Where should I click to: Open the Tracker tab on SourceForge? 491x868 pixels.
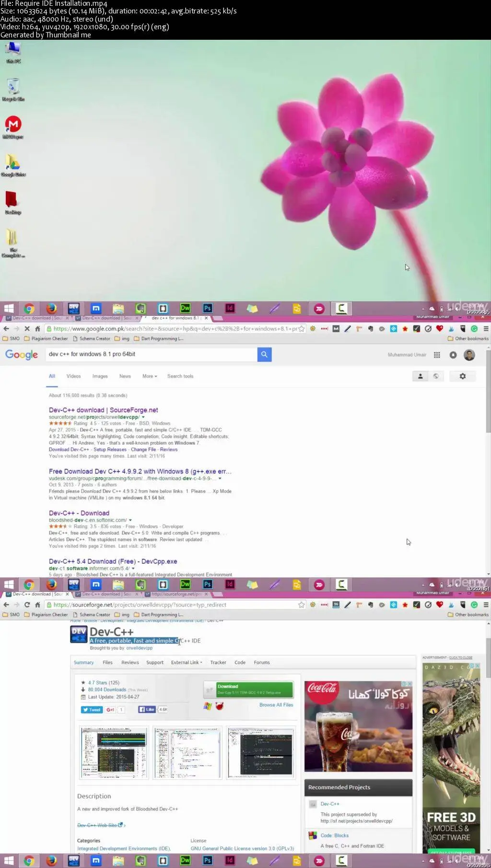tap(218, 662)
